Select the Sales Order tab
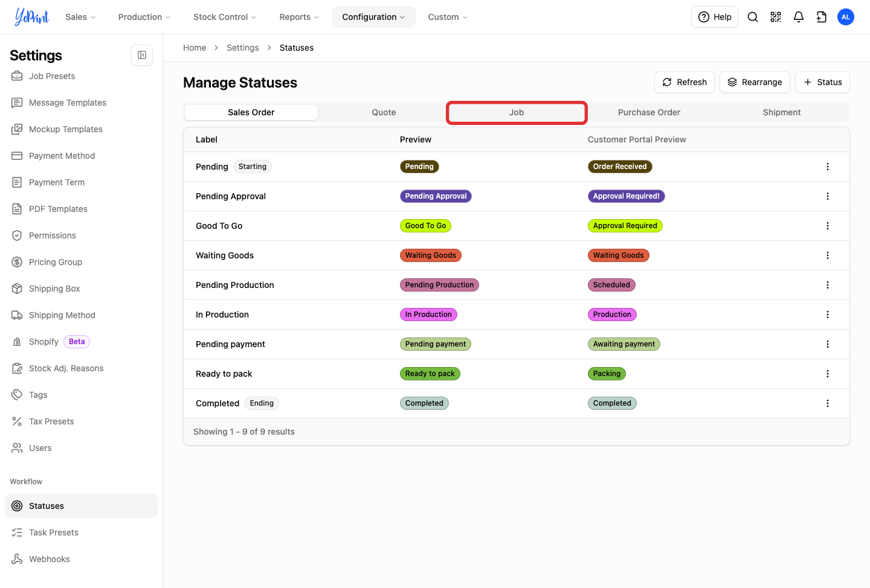Screen dimensions: 870x588 [x=251, y=112]
